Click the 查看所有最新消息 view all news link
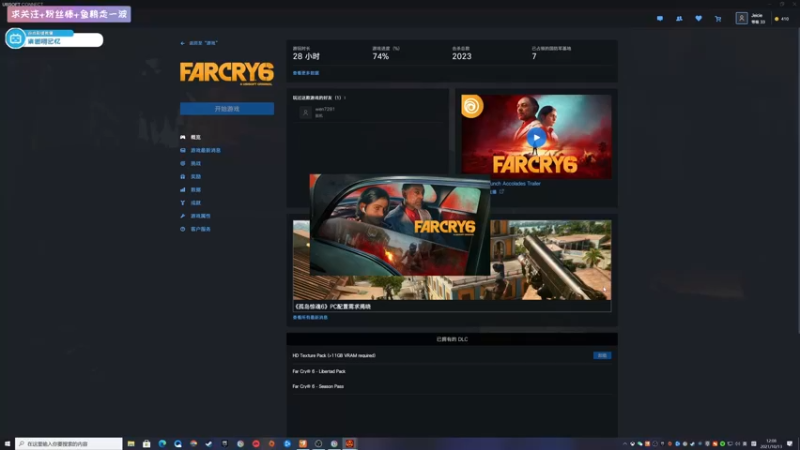The height and width of the screenshot is (450, 800). pos(310,317)
